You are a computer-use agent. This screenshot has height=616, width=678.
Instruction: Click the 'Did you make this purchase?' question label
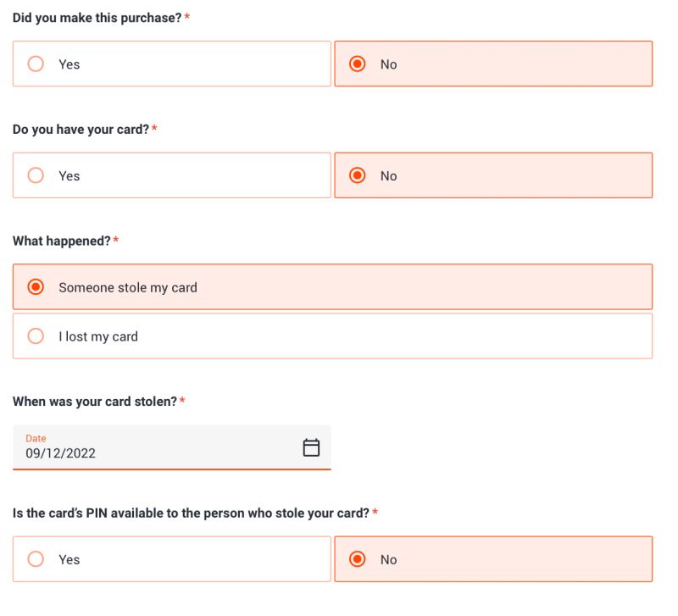pos(97,18)
